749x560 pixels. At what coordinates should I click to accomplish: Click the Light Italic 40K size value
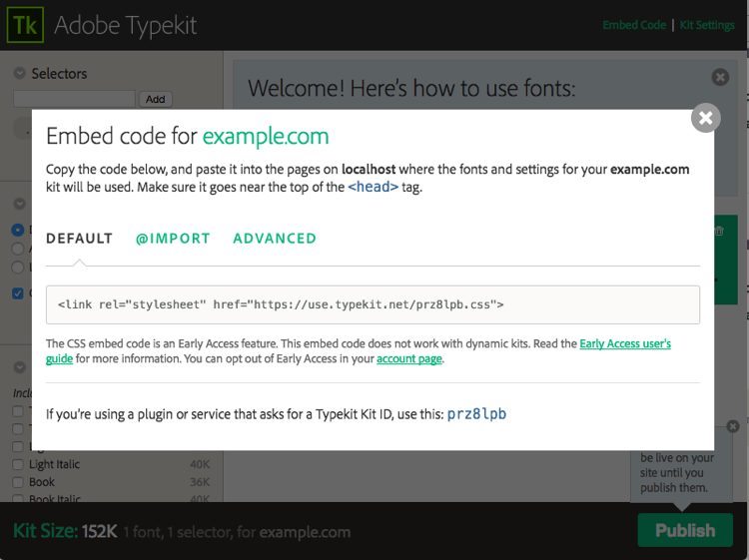(x=200, y=464)
